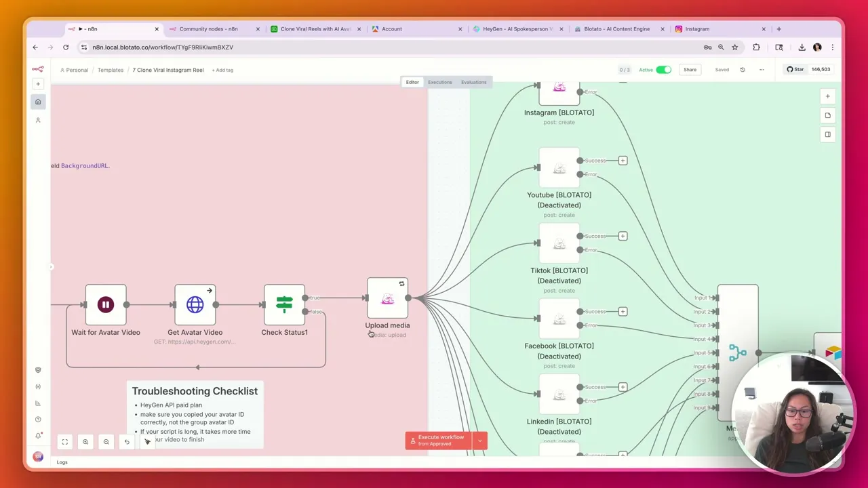Viewport: 868px width, 488px height.
Task: Click Execute workflow from Approved button
Action: click(x=438, y=441)
